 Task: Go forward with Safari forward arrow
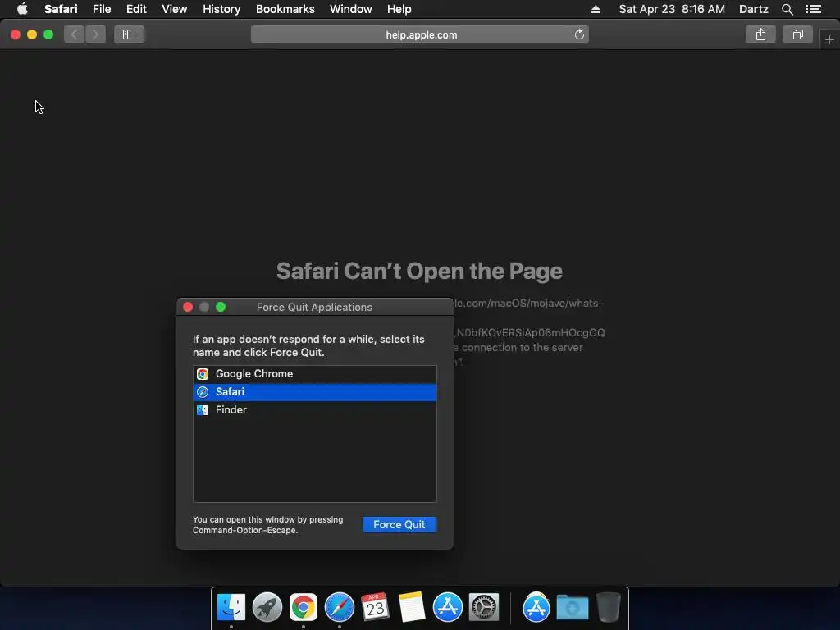point(95,34)
